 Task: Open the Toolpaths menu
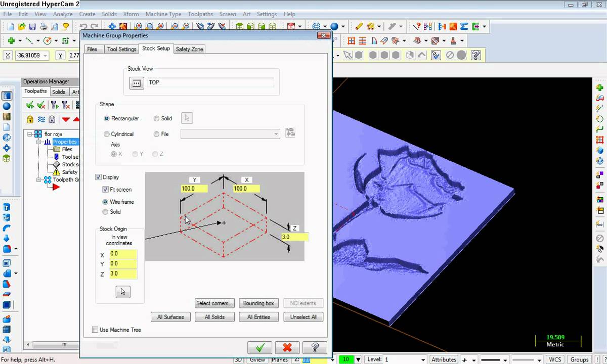click(x=200, y=14)
